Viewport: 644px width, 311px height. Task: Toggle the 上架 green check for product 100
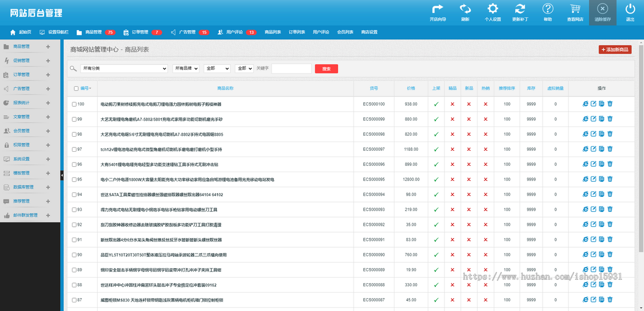pyautogui.click(x=436, y=104)
